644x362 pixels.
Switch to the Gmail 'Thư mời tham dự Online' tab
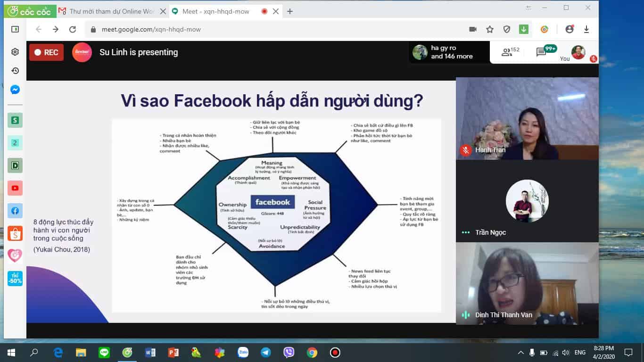[112, 11]
